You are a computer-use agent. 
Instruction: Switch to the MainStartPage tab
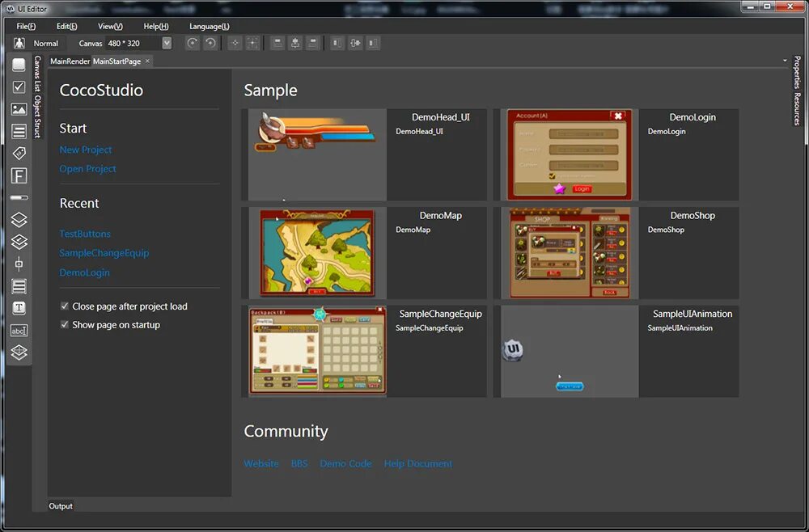pyautogui.click(x=116, y=61)
